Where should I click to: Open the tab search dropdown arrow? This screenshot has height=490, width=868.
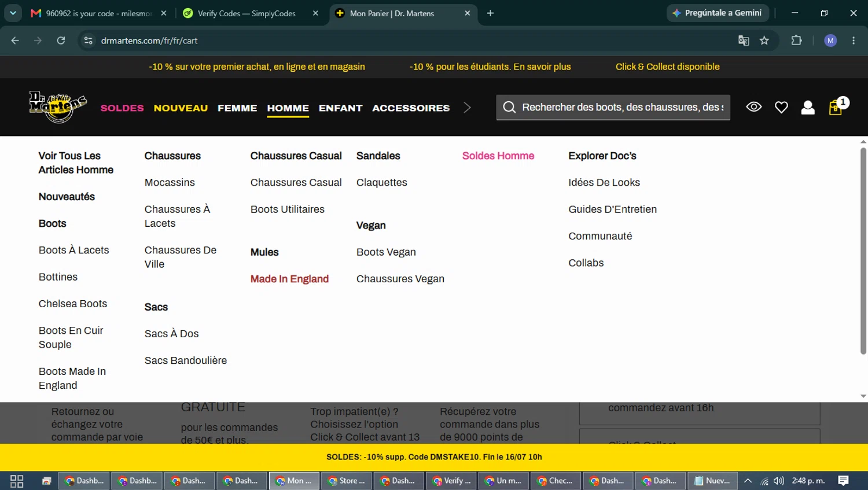tap(13, 13)
